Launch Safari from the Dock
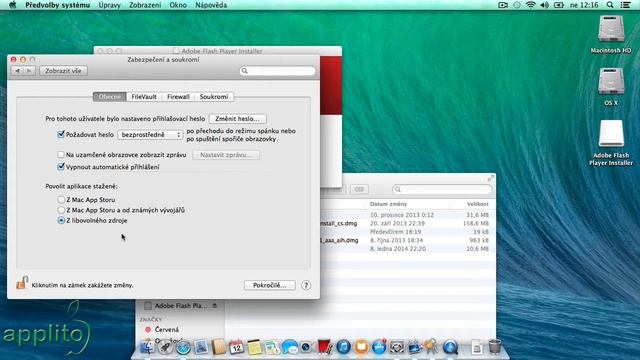Viewport: 640px width, 360px height. [x=183, y=347]
